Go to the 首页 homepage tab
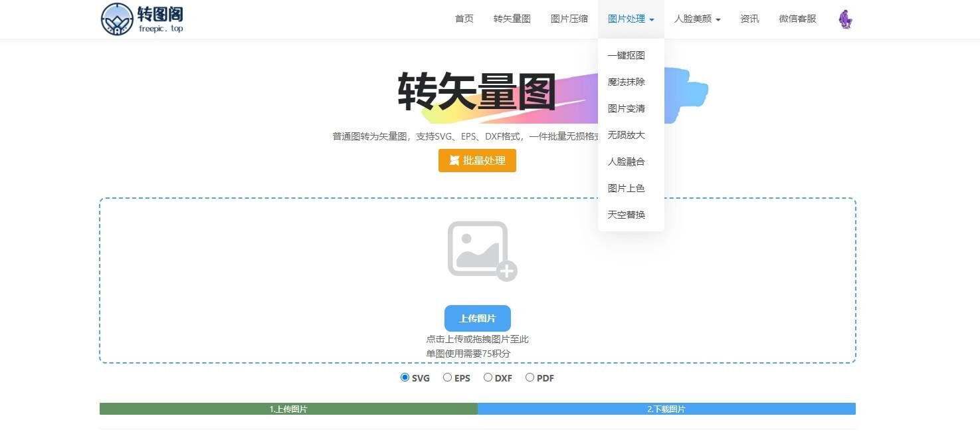Screen dimensions: 980x444 coord(464,19)
